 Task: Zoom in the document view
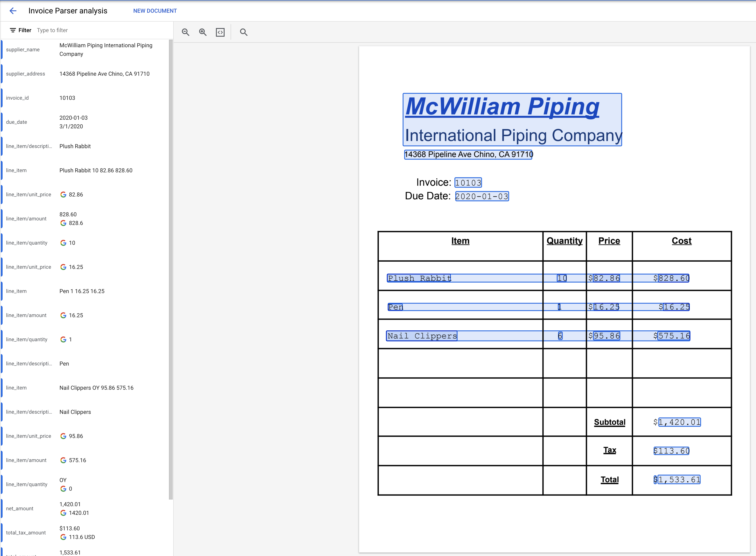click(x=203, y=32)
